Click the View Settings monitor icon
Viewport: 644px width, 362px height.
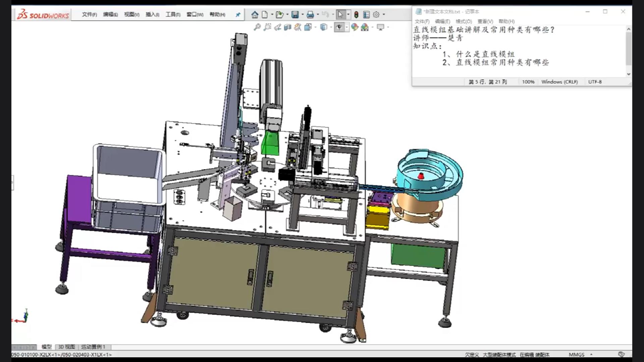(380, 27)
